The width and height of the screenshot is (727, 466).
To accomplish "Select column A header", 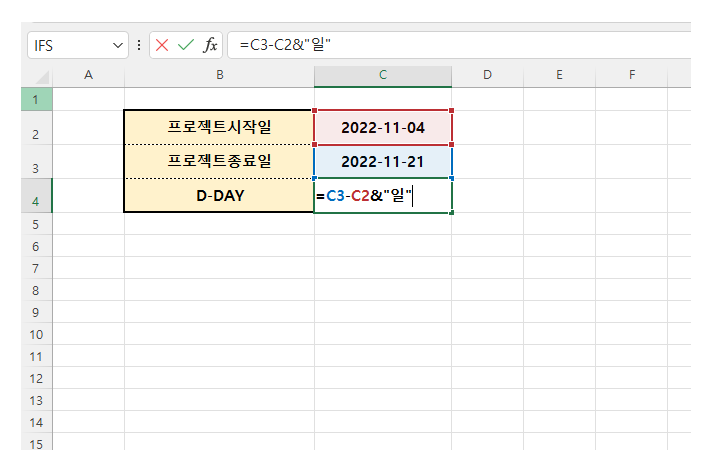I will tap(89, 76).
